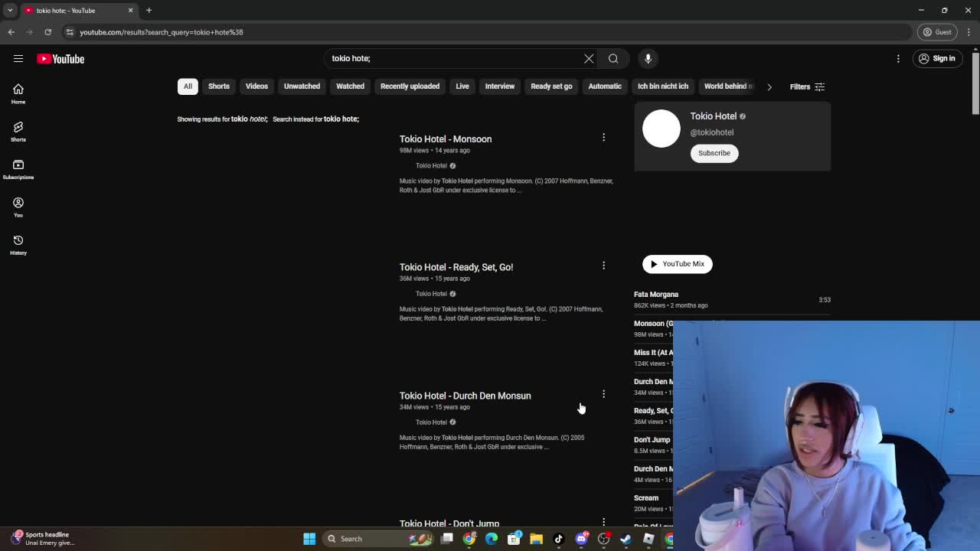Select the Live filter chip

click(x=462, y=86)
